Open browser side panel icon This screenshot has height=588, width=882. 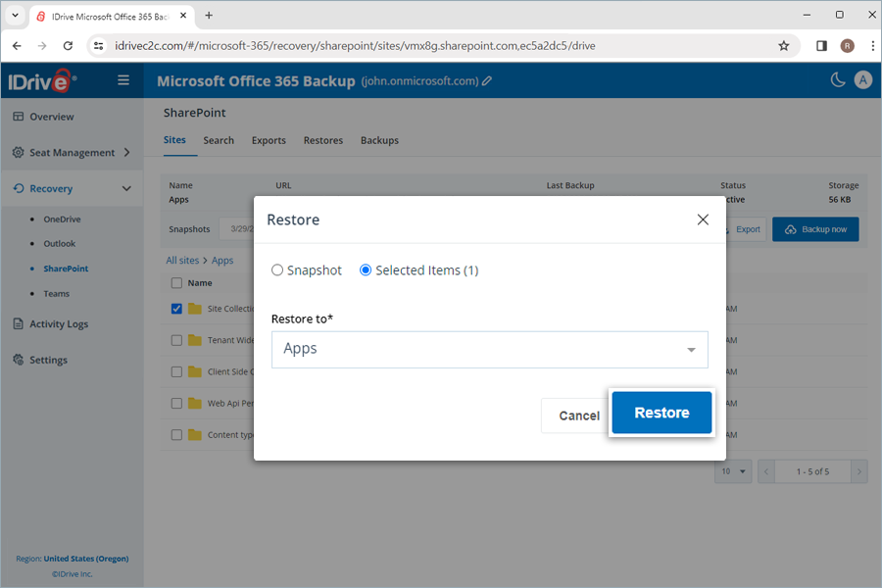click(x=821, y=46)
